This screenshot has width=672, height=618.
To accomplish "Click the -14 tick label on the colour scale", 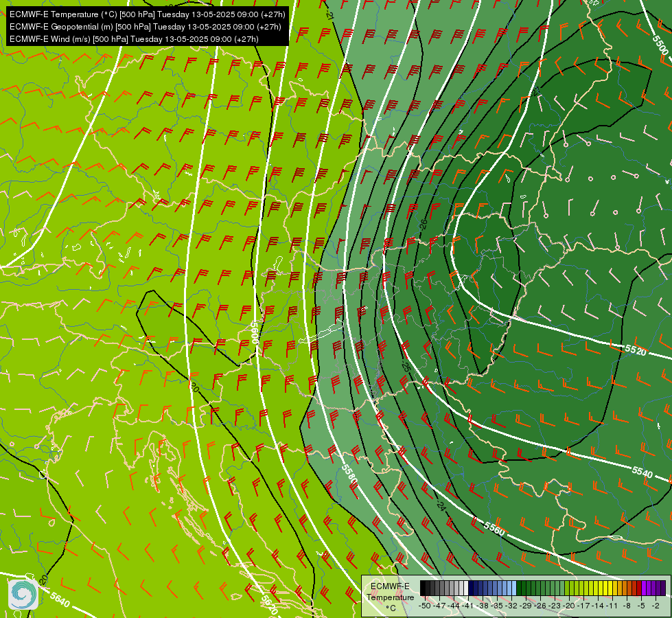I will point(598,606).
